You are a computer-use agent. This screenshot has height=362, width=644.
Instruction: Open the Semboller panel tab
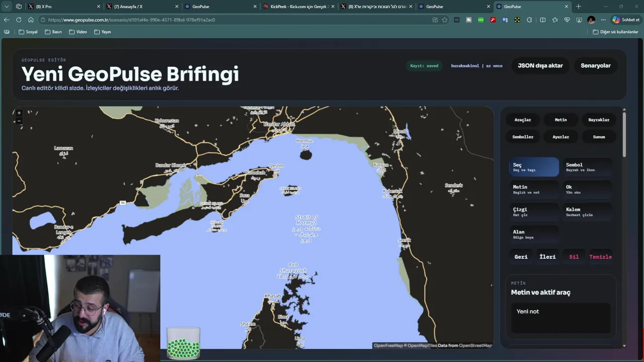pyautogui.click(x=523, y=137)
